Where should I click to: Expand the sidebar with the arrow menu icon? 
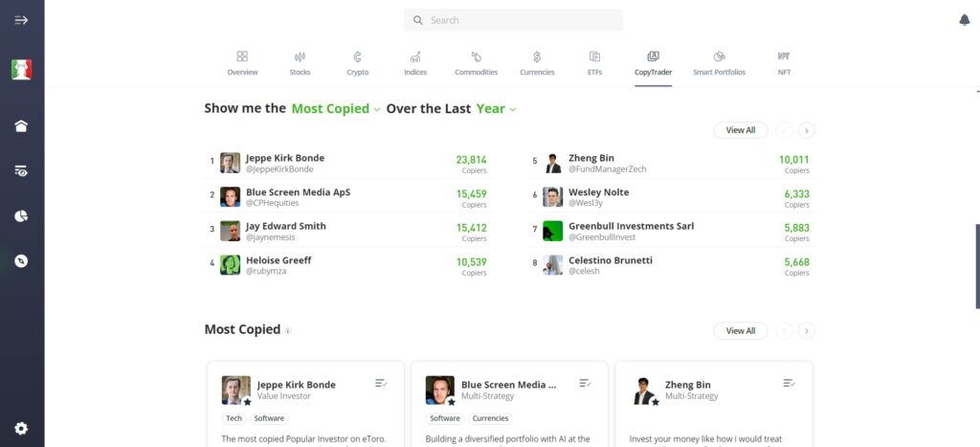[x=21, y=20]
